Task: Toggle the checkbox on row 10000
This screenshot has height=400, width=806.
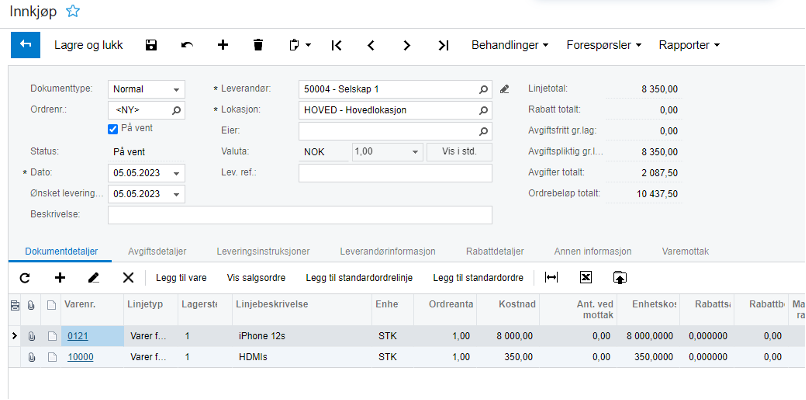Action: [x=51, y=356]
